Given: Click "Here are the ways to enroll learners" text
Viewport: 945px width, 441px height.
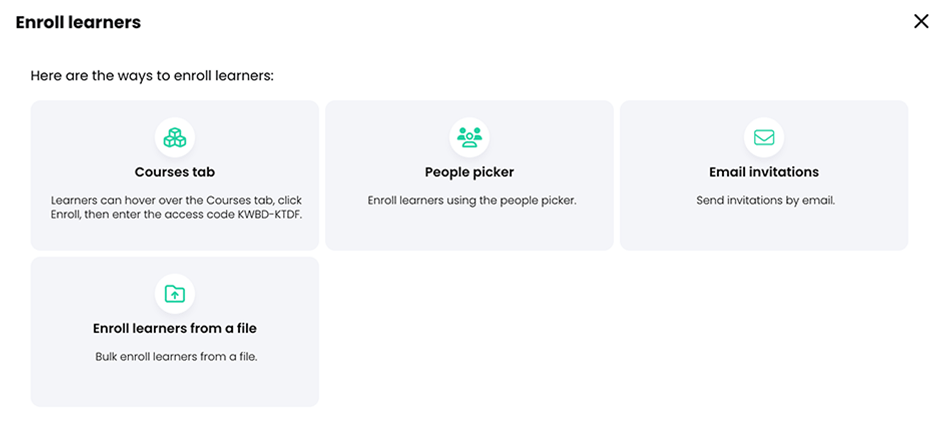Looking at the screenshot, I should click(x=152, y=75).
